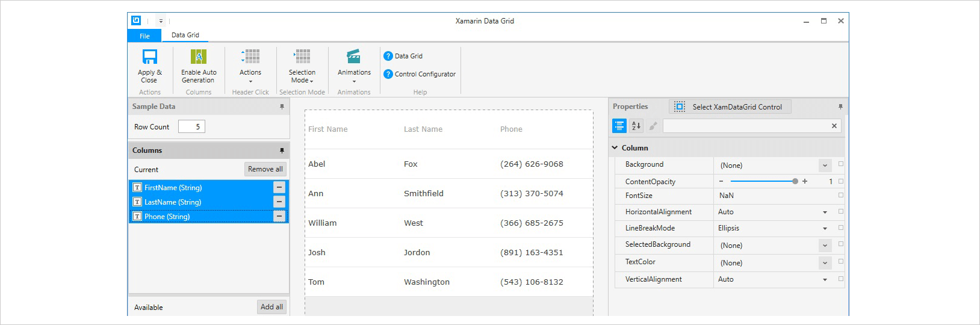This screenshot has height=325, width=980.
Task: Click the Add all button
Action: pyautogui.click(x=271, y=307)
